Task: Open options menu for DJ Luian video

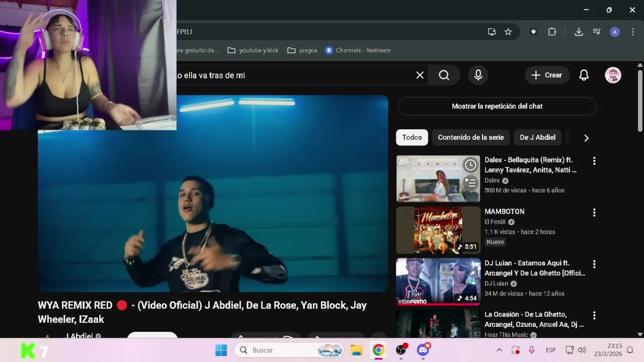Action: point(594,264)
